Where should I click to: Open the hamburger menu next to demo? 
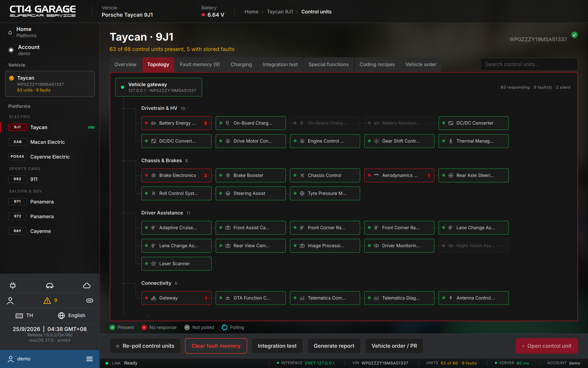(89, 359)
